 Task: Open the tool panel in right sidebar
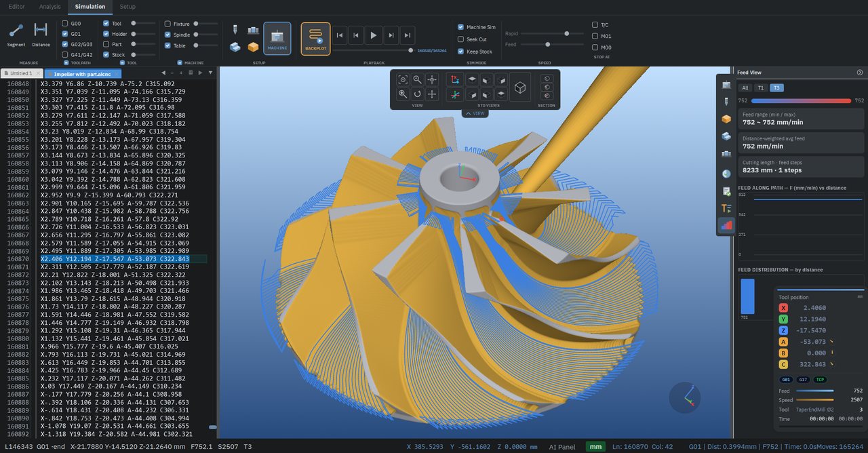point(726,102)
